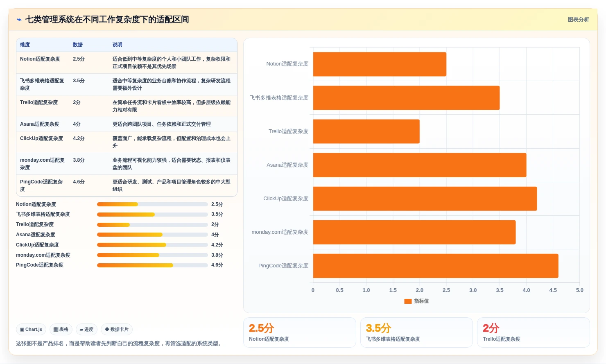Image resolution: width=606 pixels, height=364 pixels.
Task: Click the PingCode适配复杂度 chart axis label
Action: 283,266
